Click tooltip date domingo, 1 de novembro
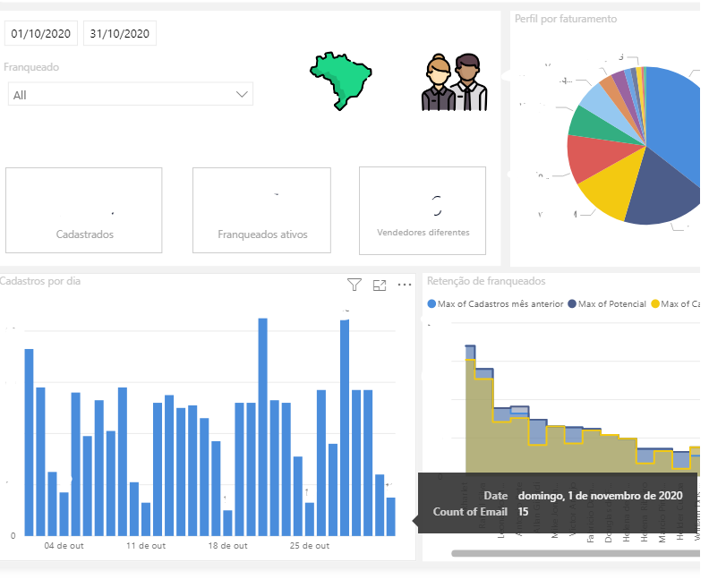 [x=600, y=496]
